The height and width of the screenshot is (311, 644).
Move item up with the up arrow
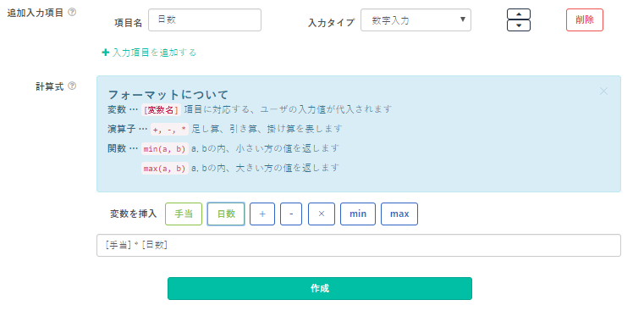tap(519, 14)
